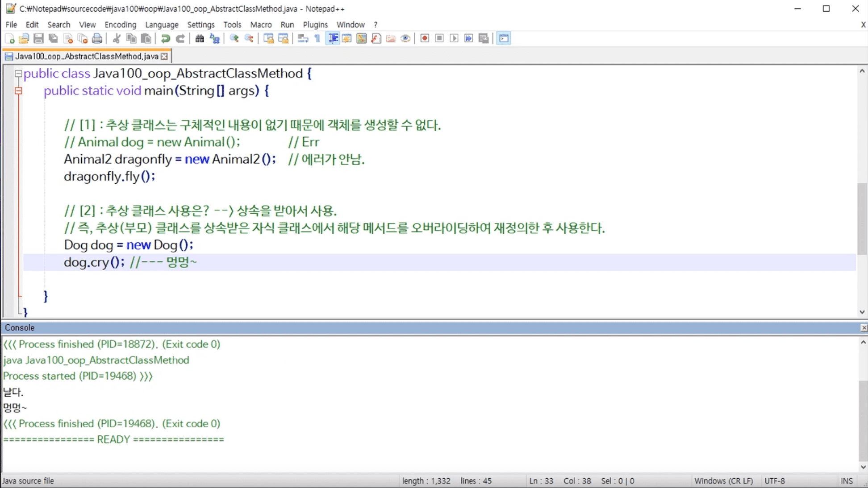Close the Console panel

(x=864, y=328)
